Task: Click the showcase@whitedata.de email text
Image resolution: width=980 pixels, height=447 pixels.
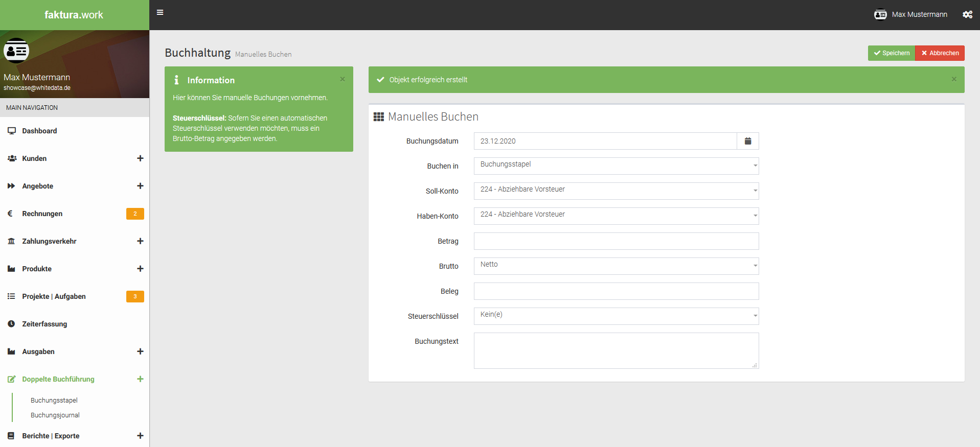Action: click(x=37, y=88)
